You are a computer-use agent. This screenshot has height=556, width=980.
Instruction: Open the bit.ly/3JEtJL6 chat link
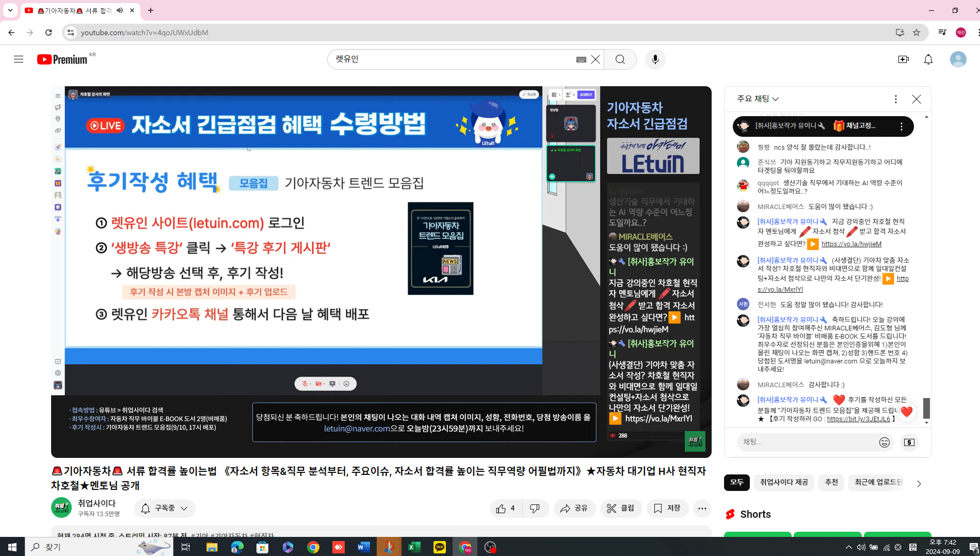point(858,419)
